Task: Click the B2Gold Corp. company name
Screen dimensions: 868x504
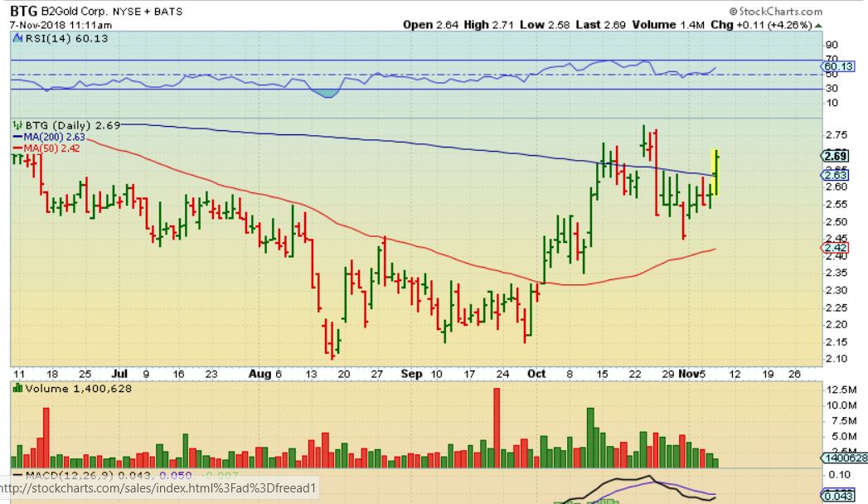Action: [74, 11]
